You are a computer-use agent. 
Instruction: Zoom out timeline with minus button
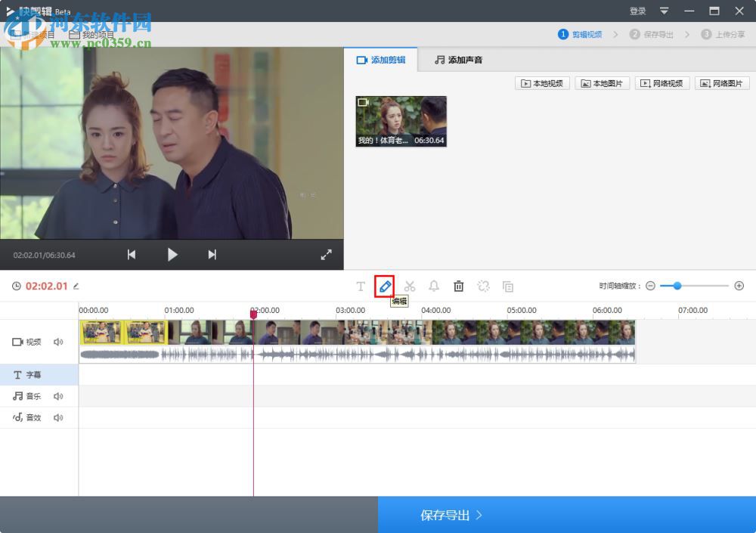point(650,286)
